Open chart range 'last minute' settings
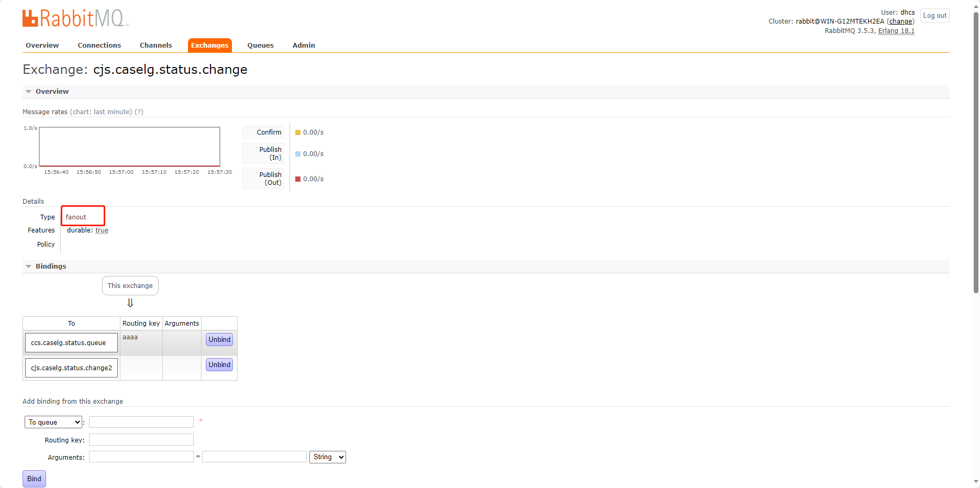Image resolution: width=980 pixels, height=488 pixels. point(101,112)
